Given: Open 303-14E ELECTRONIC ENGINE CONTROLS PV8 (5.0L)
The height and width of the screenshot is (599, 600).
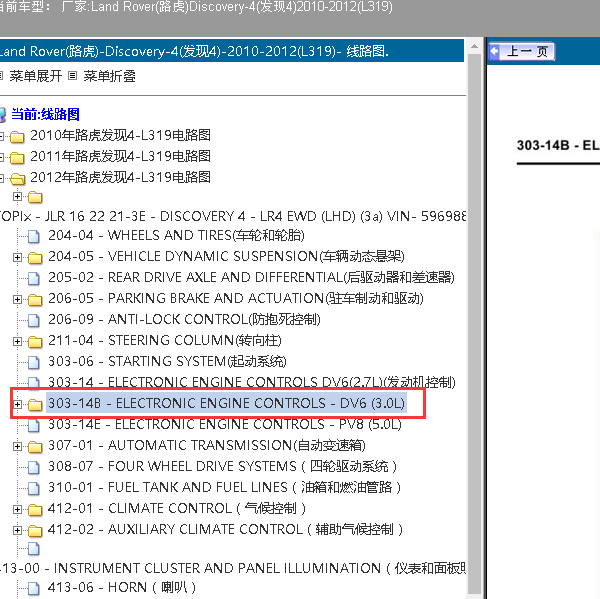Looking at the screenshot, I should point(225,424).
